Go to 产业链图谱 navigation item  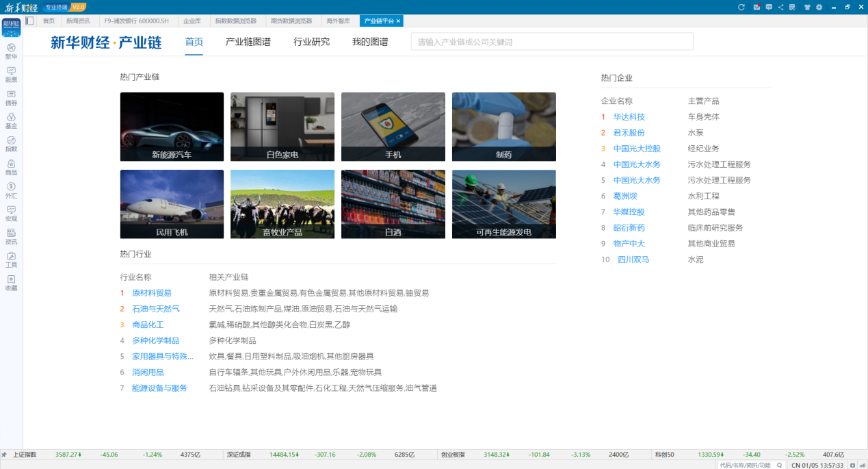(x=248, y=42)
